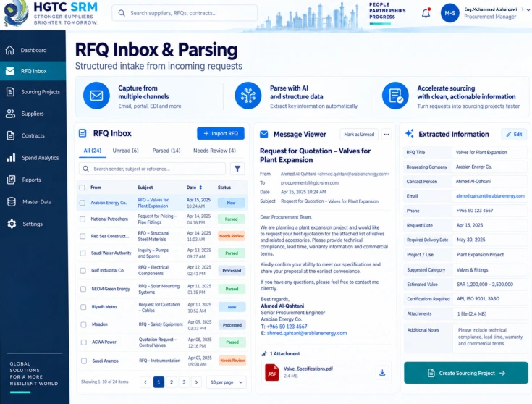Click Create Sourcing Project button
The width and height of the screenshot is (532, 404).
(466, 373)
